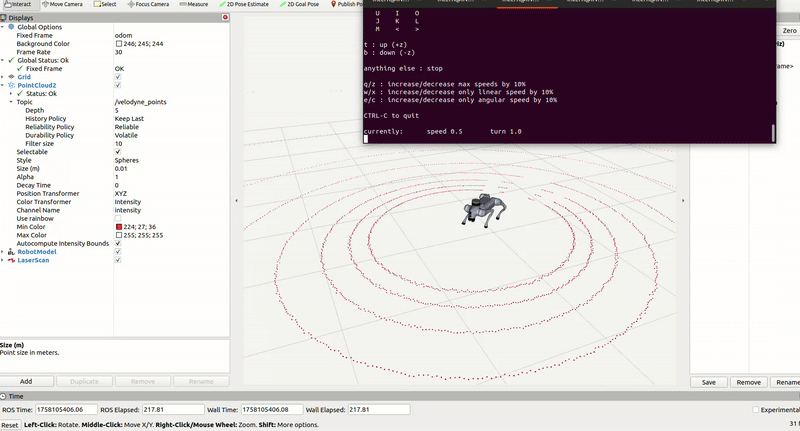Choose the Select tool

point(105,4)
